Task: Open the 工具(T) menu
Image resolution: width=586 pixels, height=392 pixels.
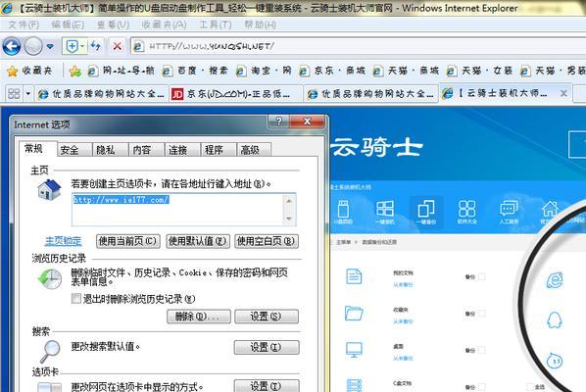Action: pos(216,25)
